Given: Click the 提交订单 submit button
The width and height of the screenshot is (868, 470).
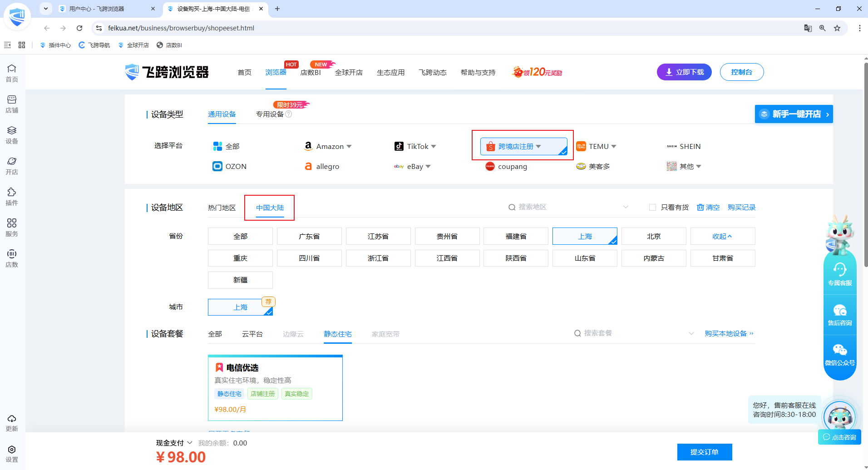Looking at the screenshot, I should 705,452.
